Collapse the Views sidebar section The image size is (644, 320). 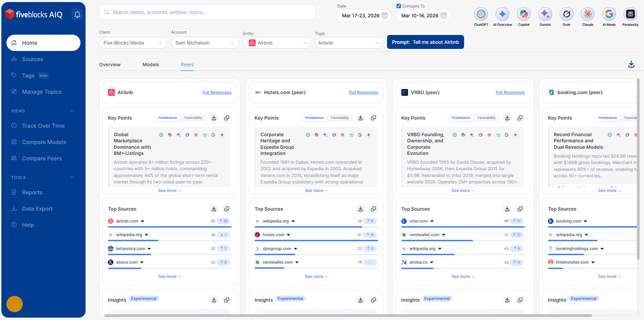72,111
